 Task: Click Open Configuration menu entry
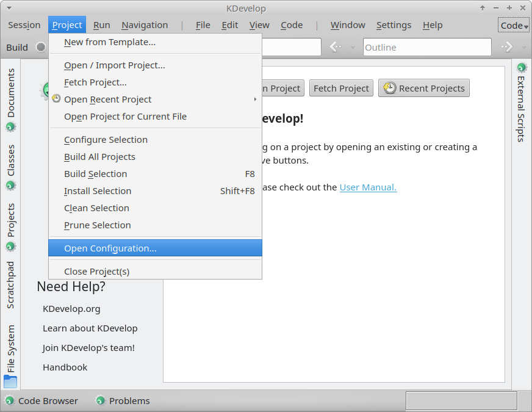tap(156, 248)
